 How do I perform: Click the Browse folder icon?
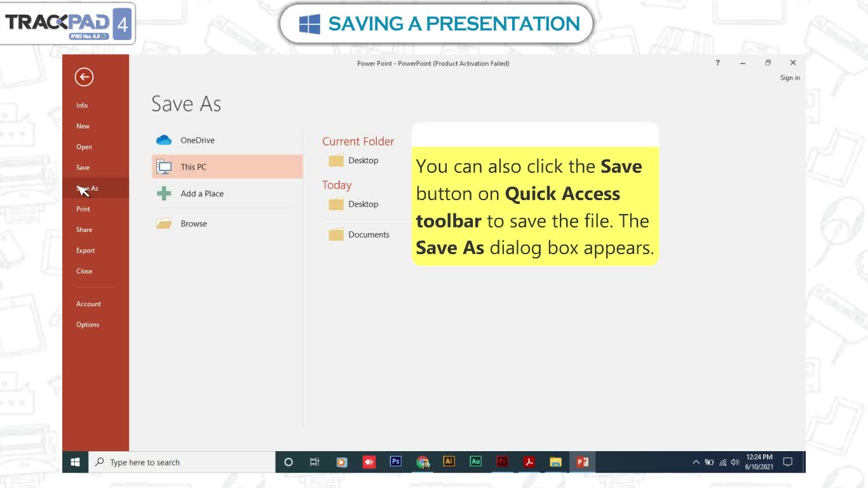(x=164, y=224)
